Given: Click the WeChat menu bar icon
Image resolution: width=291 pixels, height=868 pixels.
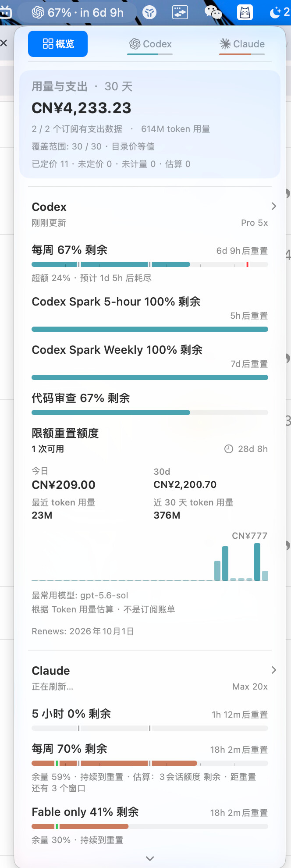Looking at the screenshot, I should pos(213,12).
